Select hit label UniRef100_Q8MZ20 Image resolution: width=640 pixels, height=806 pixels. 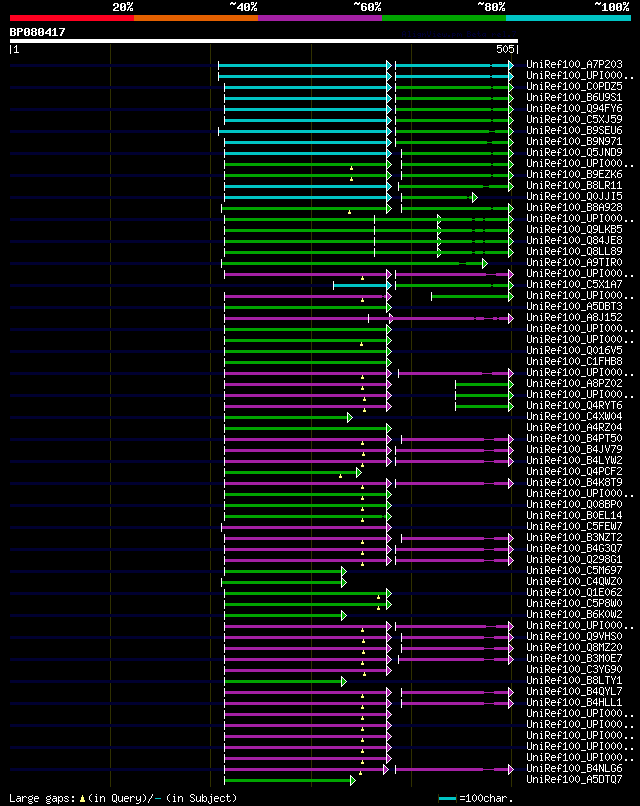574,647
